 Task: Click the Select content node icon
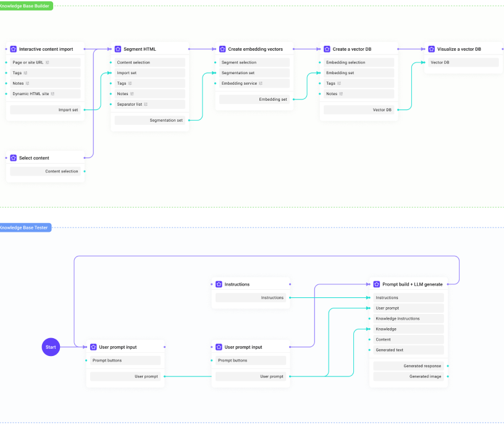pos(14,158)
